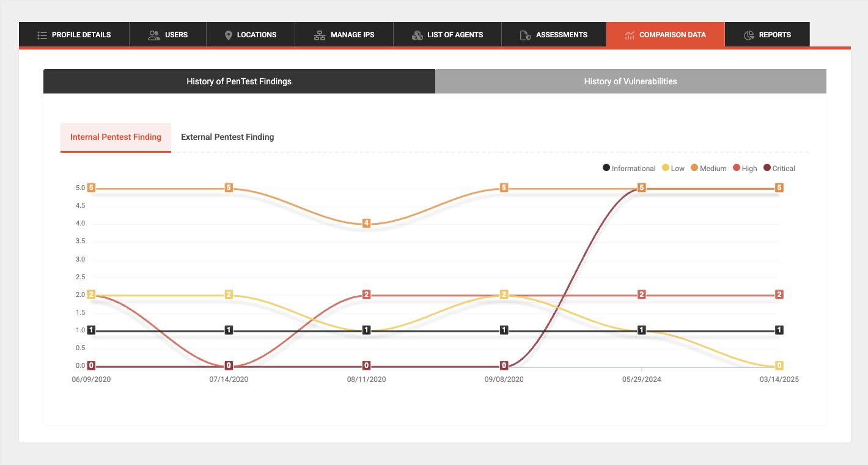Click the Profile Details list icon
Viewport: 868px width, 465px height.
(x=42, y=35)
